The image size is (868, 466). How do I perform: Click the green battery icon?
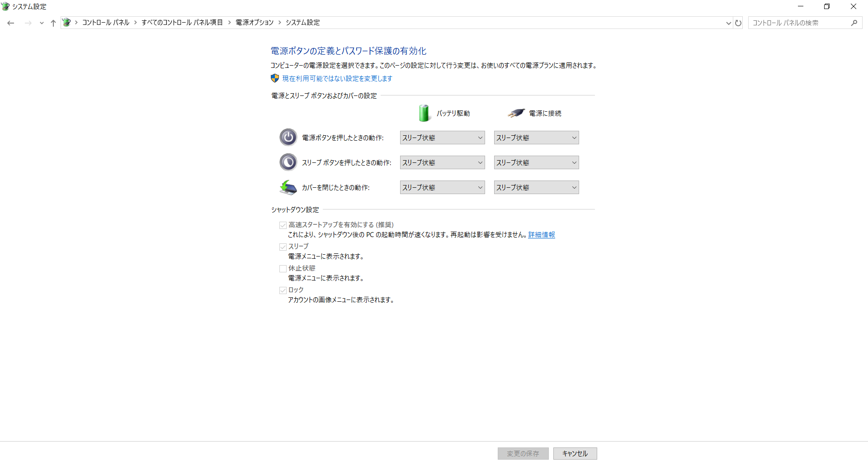click(424, 113)
